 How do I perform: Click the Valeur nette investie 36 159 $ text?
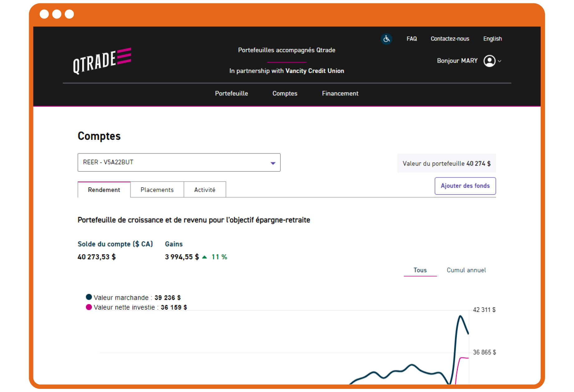tap(140, 307)
